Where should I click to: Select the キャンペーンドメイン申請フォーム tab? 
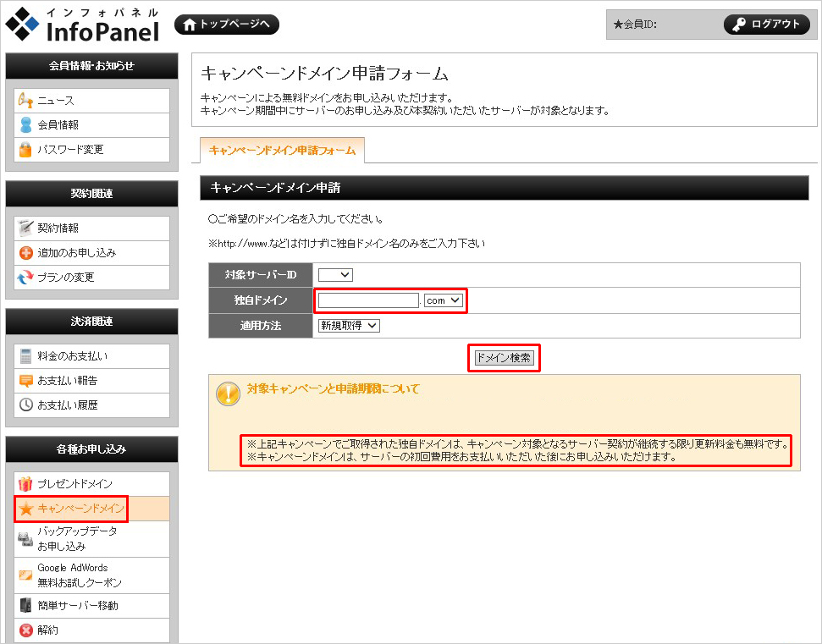coord(282,150)
